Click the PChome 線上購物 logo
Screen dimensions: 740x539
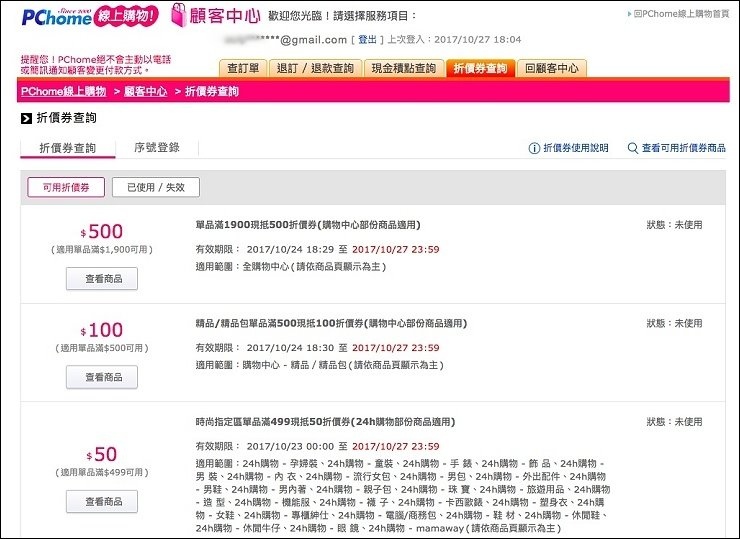[90, 17]
